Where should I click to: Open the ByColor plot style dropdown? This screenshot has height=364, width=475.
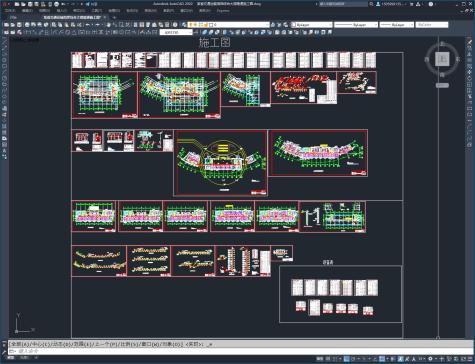(x=432, y=25)
